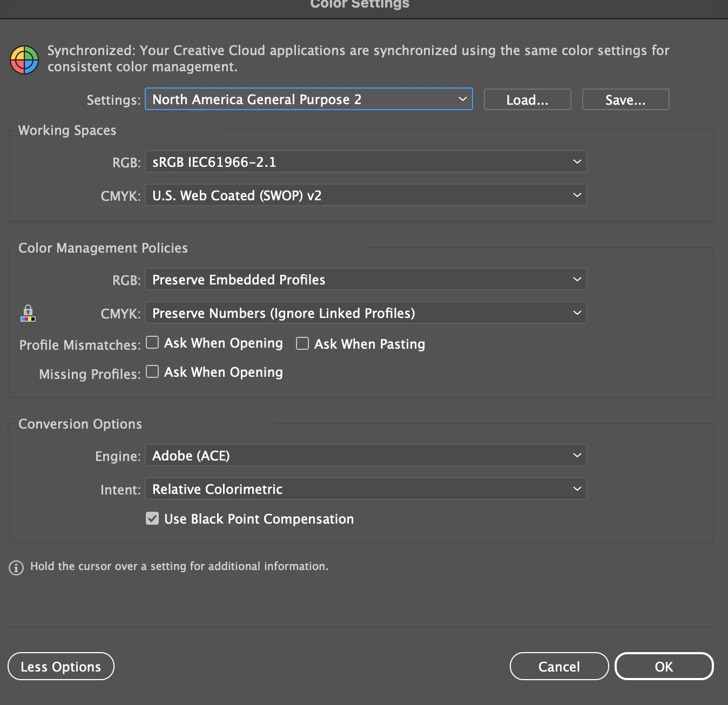Click the Save... button

[x=626, y=100]
